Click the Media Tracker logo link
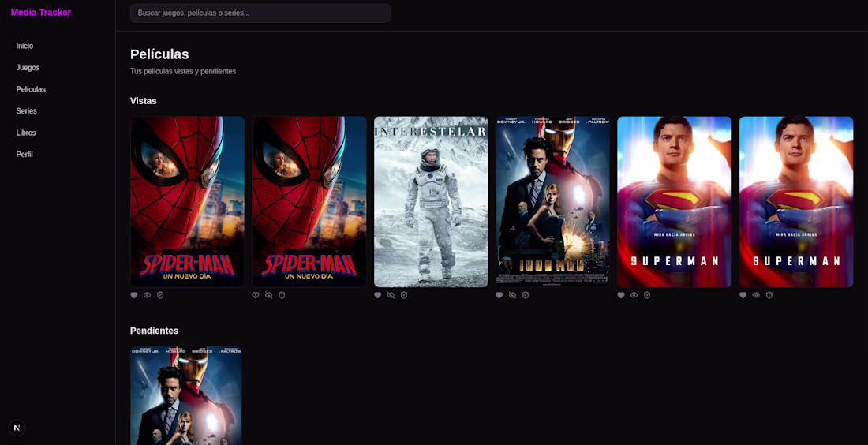The width and height of the screenshot is (868, 445). pyautogui.click(x=41, y=12)
